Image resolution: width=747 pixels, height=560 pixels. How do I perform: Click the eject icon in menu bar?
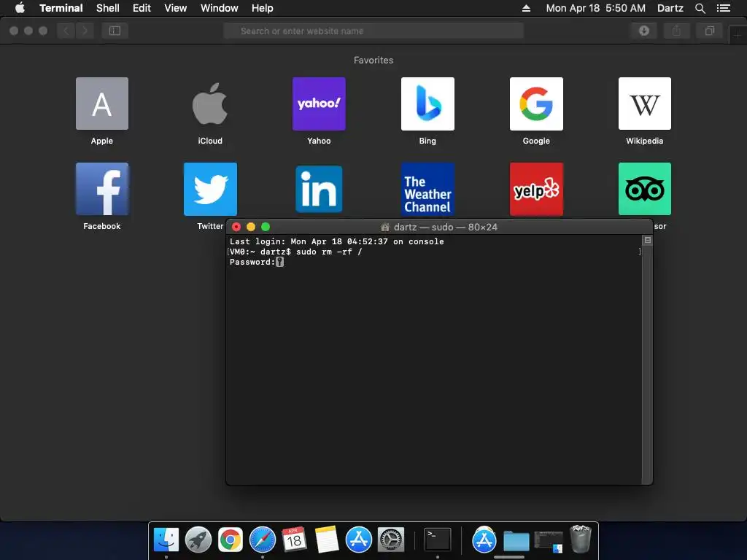[526, 8]
